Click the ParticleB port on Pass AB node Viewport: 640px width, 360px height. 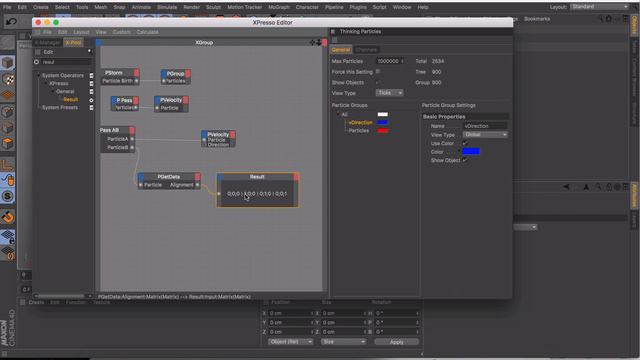click(x=132, y=147)
